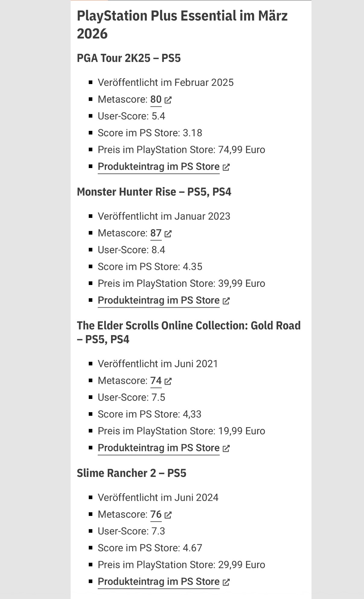Click external-link icon beside Metascore 74
This screenshot has height=599, width=364.
(x=168, y=381)
